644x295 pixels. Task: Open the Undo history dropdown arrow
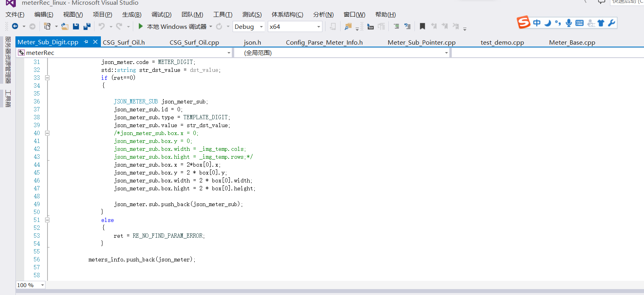[111, 26]
